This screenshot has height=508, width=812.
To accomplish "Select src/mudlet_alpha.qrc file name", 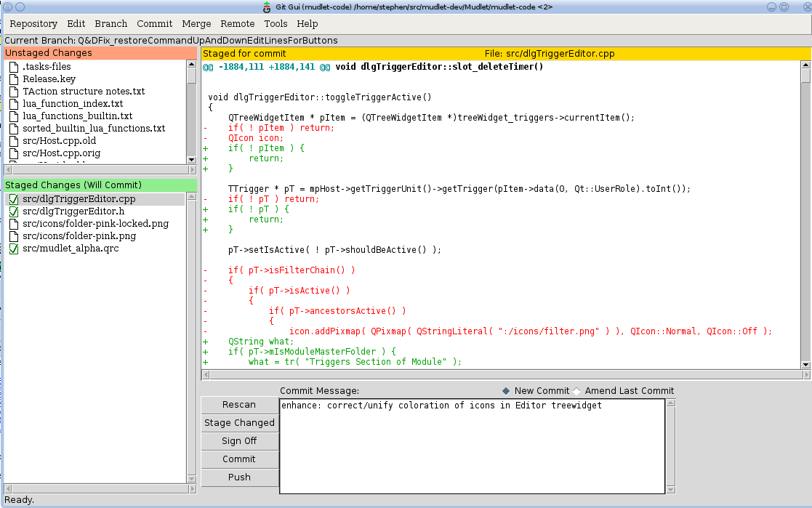I will pos(71,249).
